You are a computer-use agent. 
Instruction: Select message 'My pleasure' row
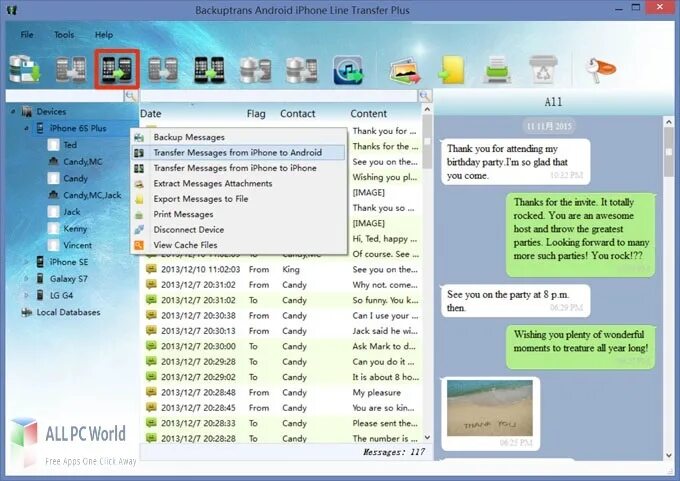[282, 393]
